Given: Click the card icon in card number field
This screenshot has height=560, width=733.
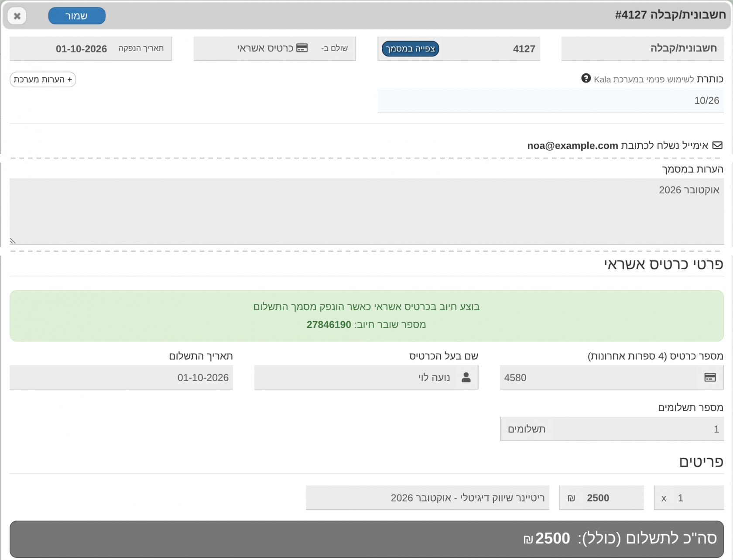Looking at the screenshot, I should coord(710,377).
